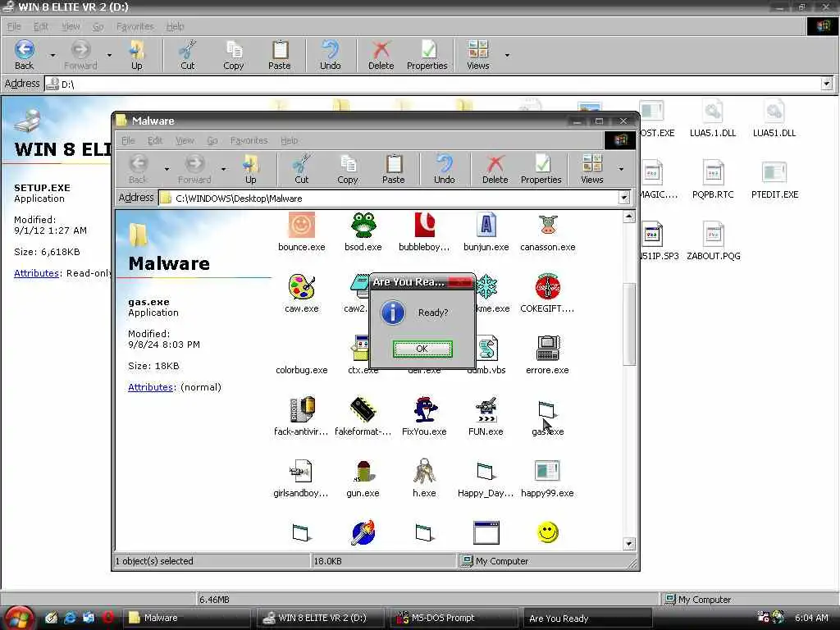Open Edit menu in Malware window
Viewport: 840px width, 630px height.
155,140
